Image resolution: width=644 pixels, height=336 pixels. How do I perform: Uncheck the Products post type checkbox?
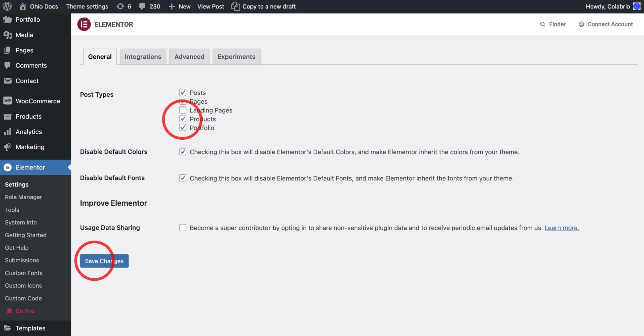pos(183,119)
